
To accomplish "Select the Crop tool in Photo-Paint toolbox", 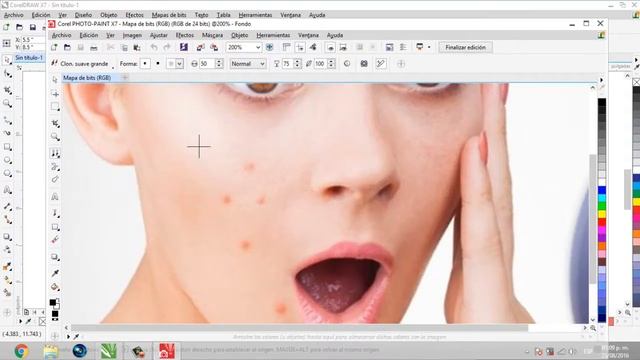I will (x=55, y=123).
